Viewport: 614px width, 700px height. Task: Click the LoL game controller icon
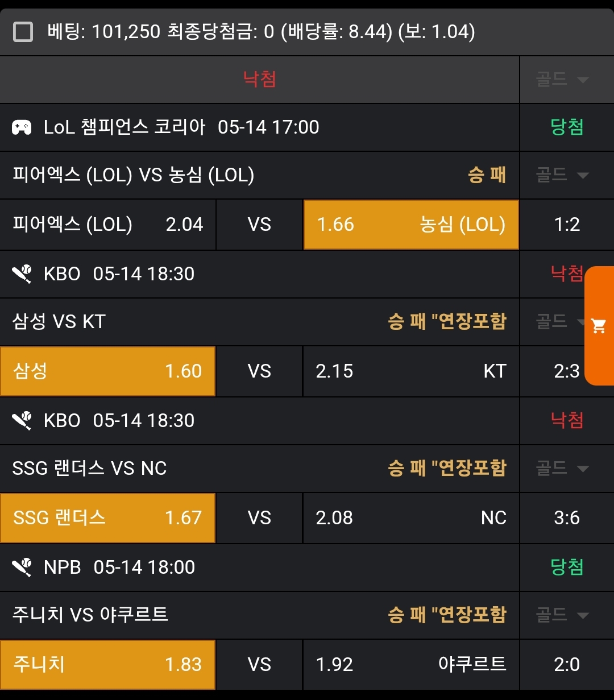coord(22,127)
